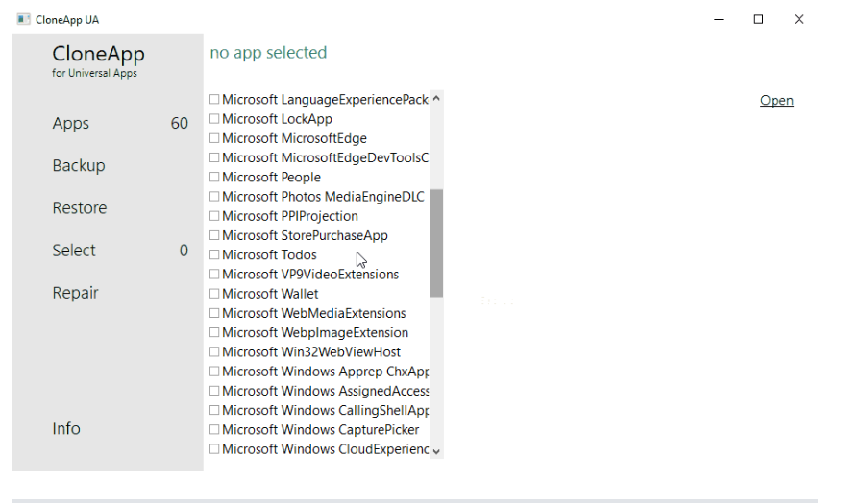Screen dimensions: 861x504
Task: Click the CloneApp UA title bar icon
Action: pyautogui.click(x=23, y=20)
